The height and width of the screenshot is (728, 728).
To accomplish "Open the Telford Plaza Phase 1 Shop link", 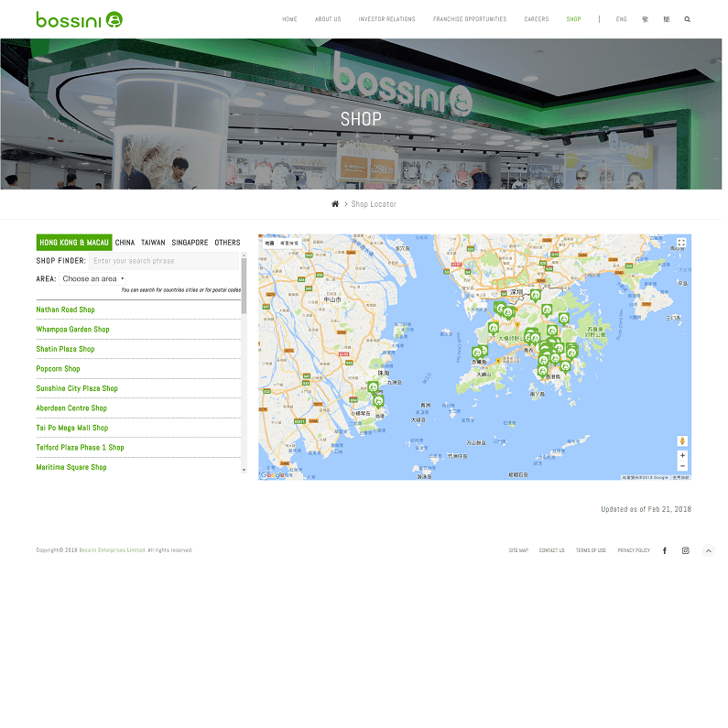I will click(x=81, y=448).
